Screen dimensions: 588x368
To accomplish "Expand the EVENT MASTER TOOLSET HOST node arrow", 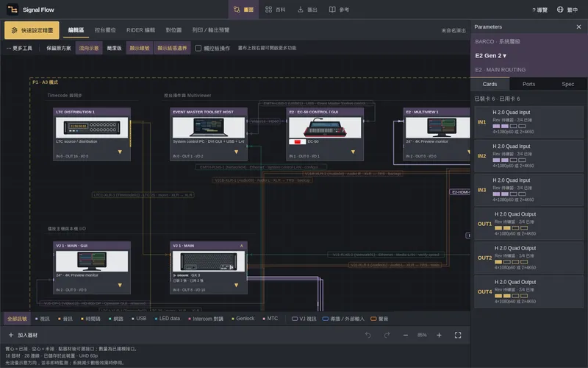I will [x=236, y=152].
